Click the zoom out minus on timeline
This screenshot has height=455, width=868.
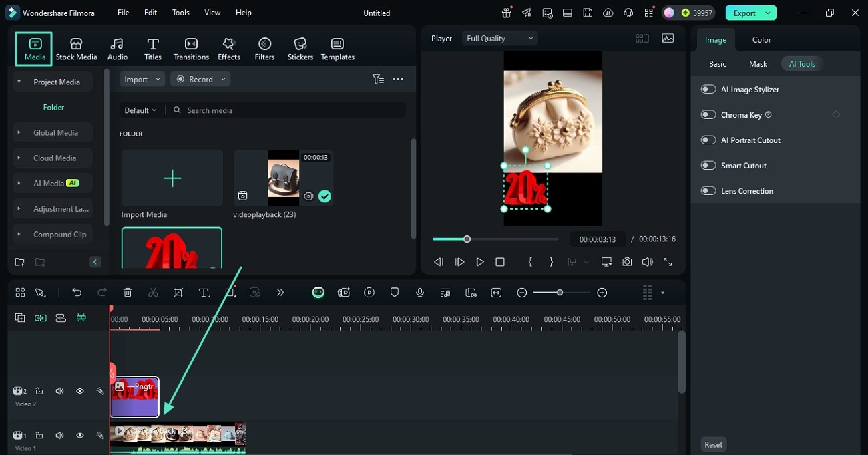coord(522,293)
